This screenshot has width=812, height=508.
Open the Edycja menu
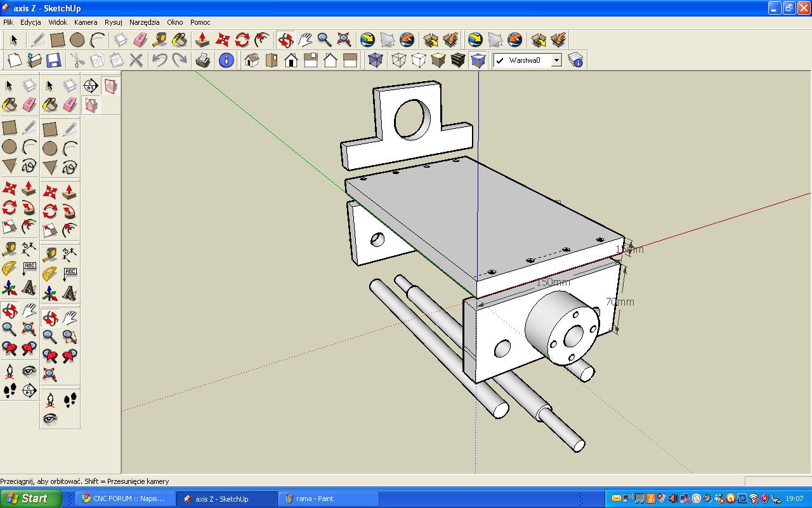[30, 22]
